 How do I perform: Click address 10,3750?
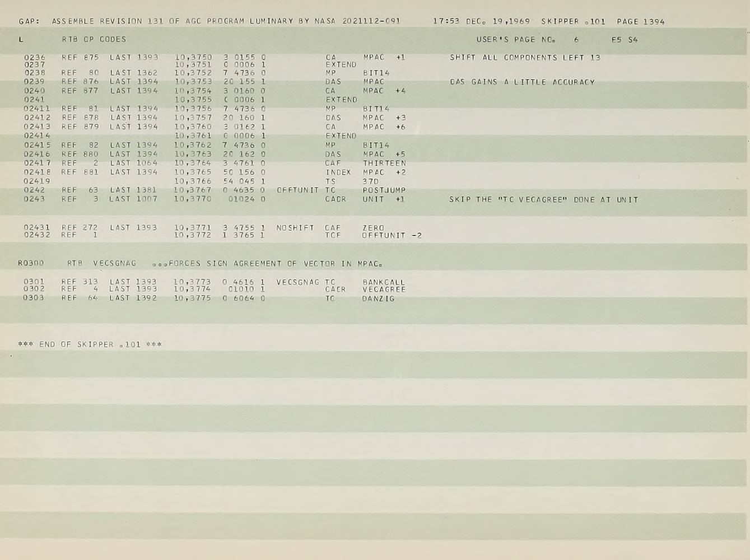coord(193,57)
